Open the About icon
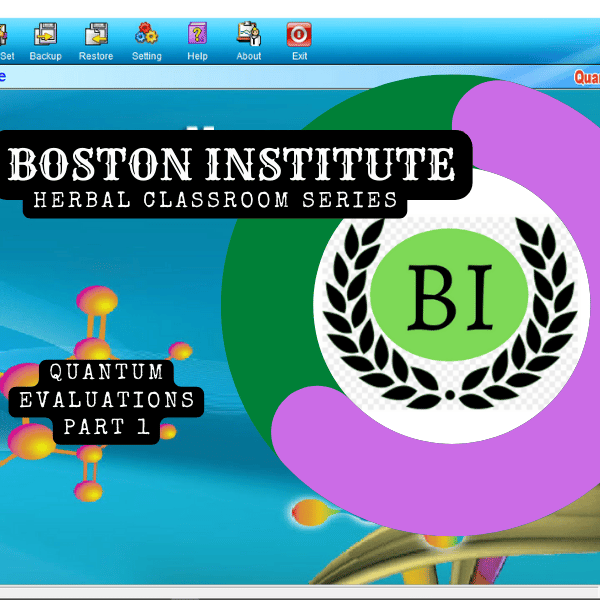Screen dimensions: 600x600 pyautogui.click(x=249, y=34)
